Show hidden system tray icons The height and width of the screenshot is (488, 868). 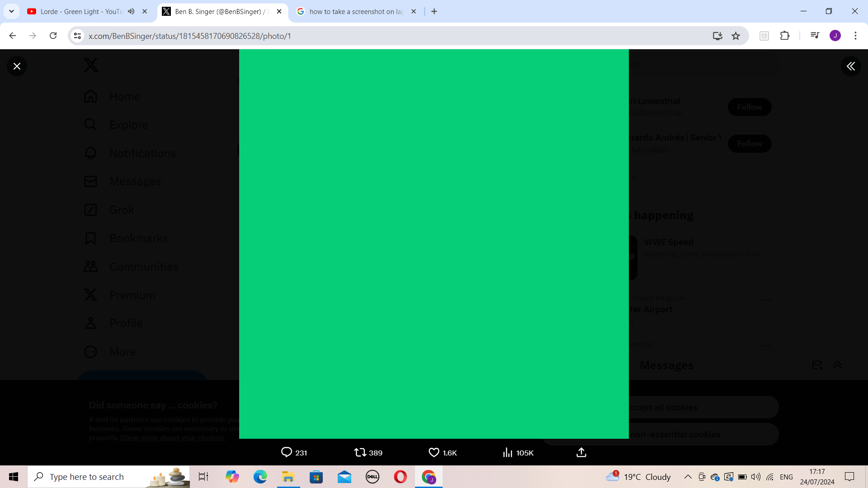688,477
